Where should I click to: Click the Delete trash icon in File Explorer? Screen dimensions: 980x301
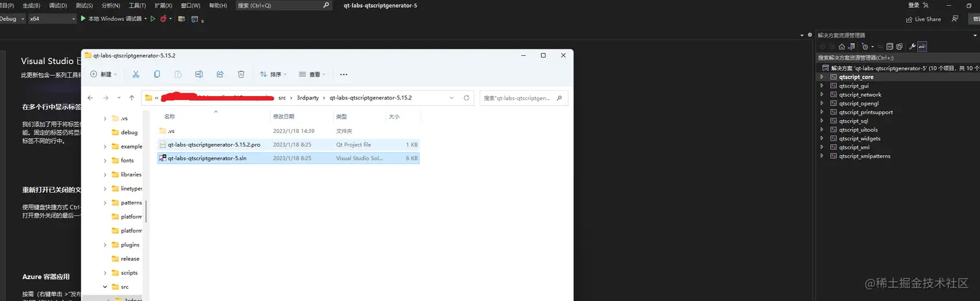tap(241, 75)
